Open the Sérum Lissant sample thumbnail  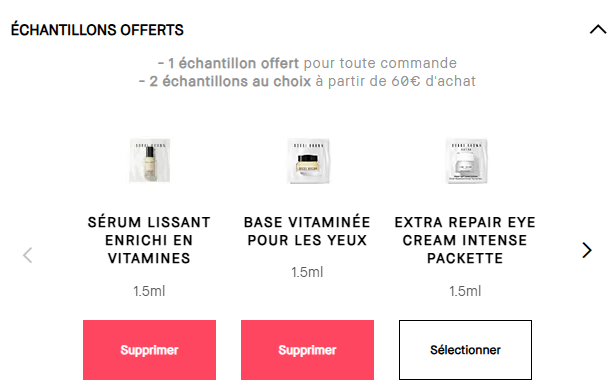pyautogui.click(x=149, y=160)
